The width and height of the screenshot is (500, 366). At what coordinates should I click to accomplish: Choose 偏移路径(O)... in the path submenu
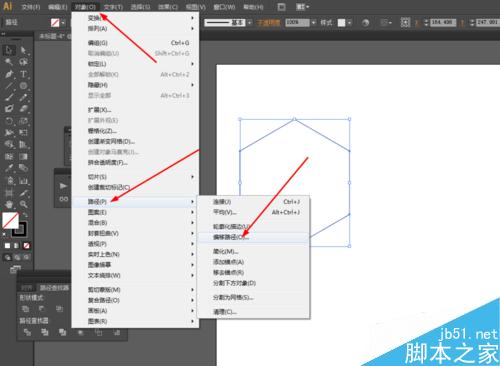click(254, 237)
